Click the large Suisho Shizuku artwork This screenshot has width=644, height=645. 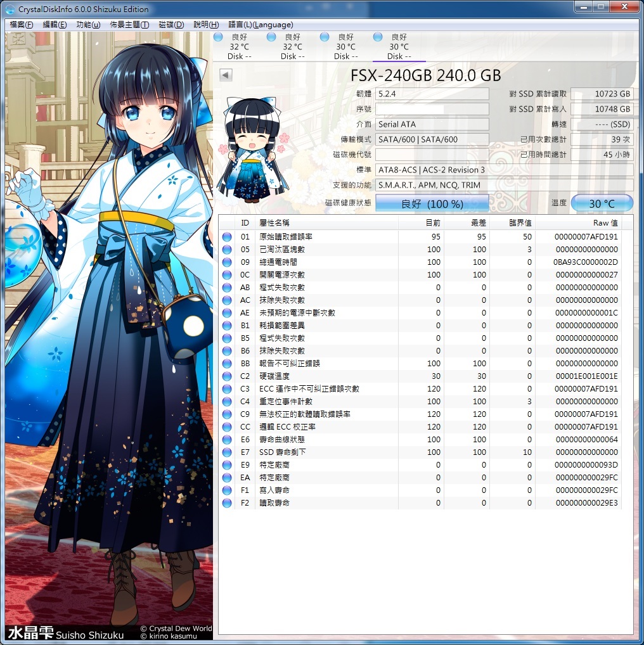click(109, 336)
